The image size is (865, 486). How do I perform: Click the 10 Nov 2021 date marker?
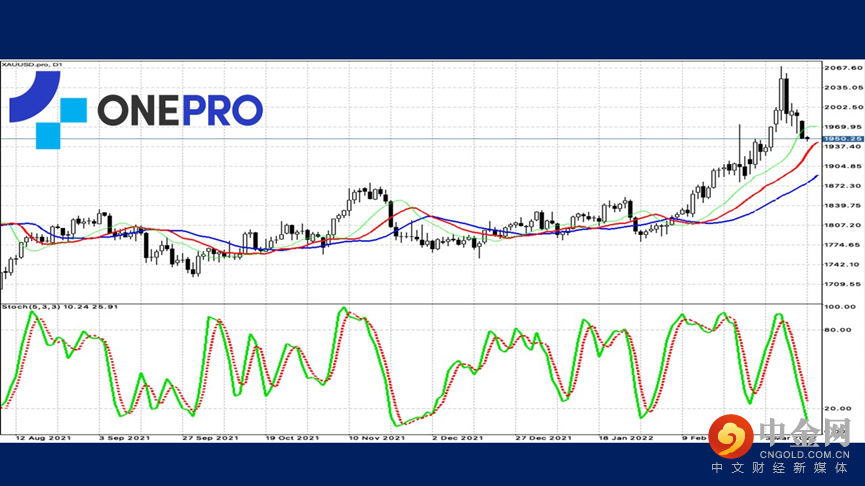(x=377, y=438)
